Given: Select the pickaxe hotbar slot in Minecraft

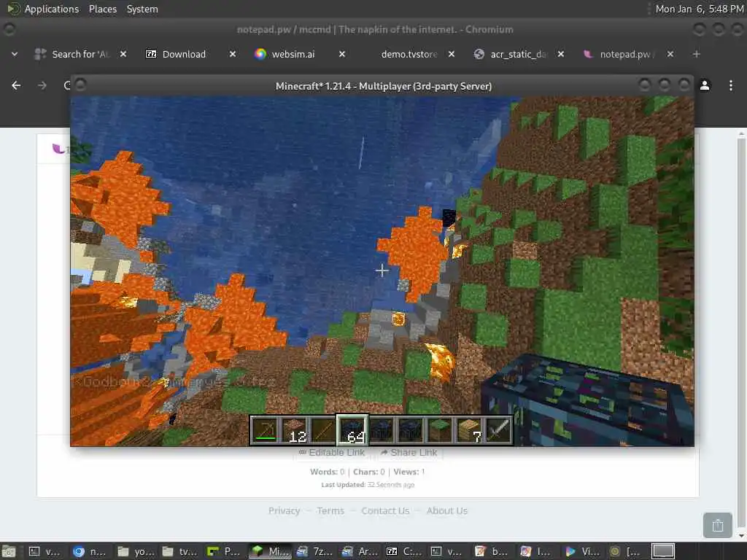Looking at the screenshot, I should click(x=264, y=429).
